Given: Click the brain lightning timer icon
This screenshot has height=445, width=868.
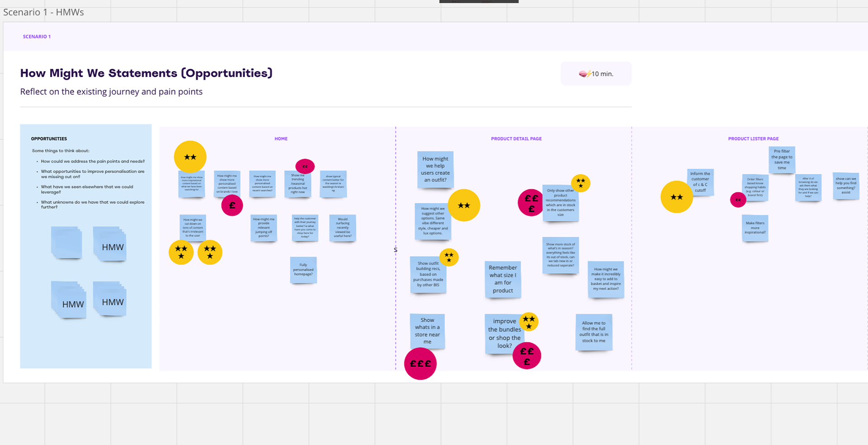Looking at the screenshot, I should coord(585,74).
